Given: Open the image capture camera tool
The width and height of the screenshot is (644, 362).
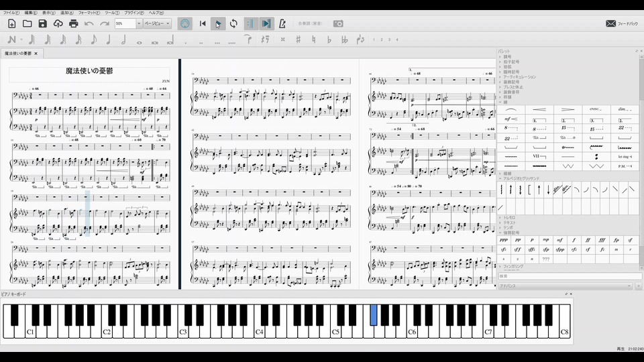Looking at the screenshot, I should [x=338, y=24].
